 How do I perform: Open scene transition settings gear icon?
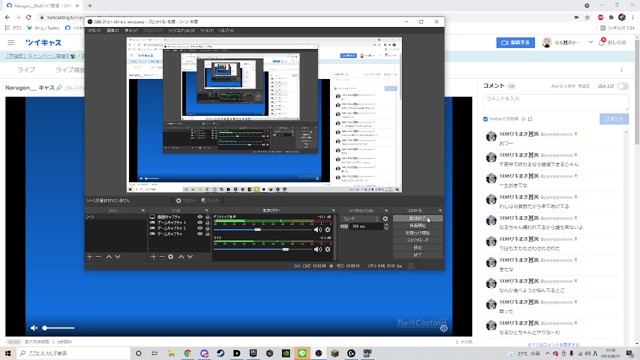[x=385, y=219]
